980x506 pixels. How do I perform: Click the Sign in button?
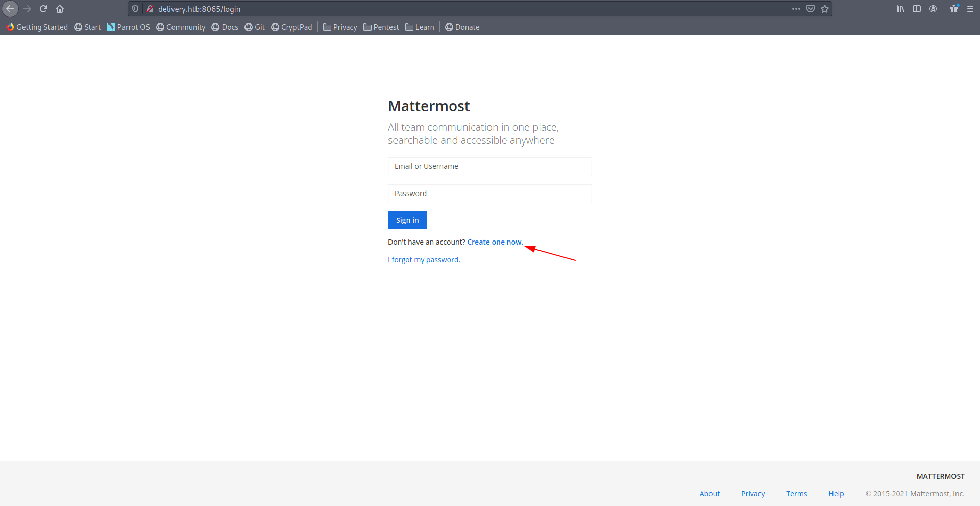(x=407, y=220)
